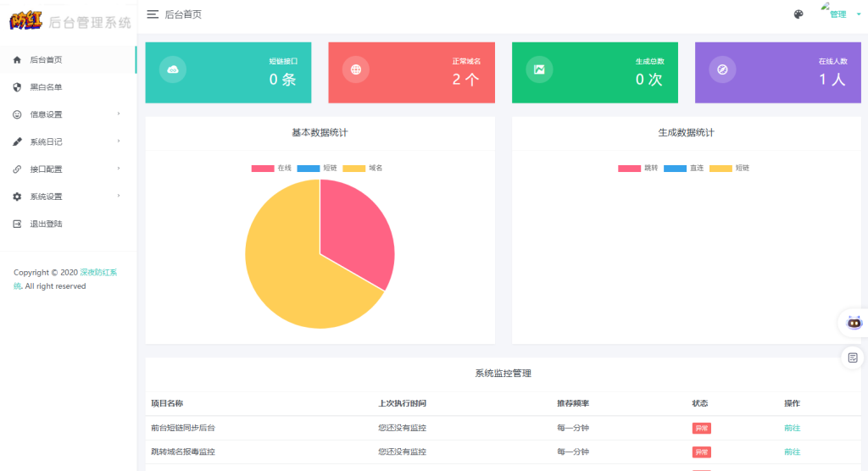Screen dimensions: 868x471
Task: Click the cloud icon on 短链接口 card
Action: pos(173,69)
